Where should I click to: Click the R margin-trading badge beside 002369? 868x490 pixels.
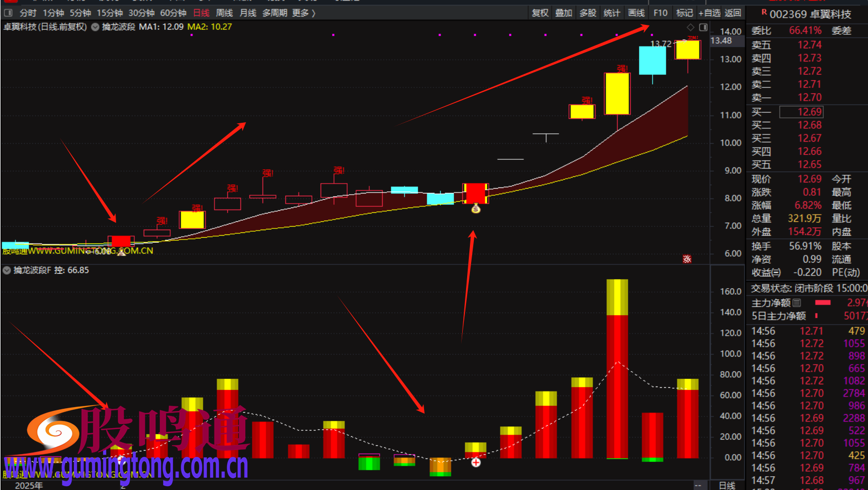coord(764,12)
